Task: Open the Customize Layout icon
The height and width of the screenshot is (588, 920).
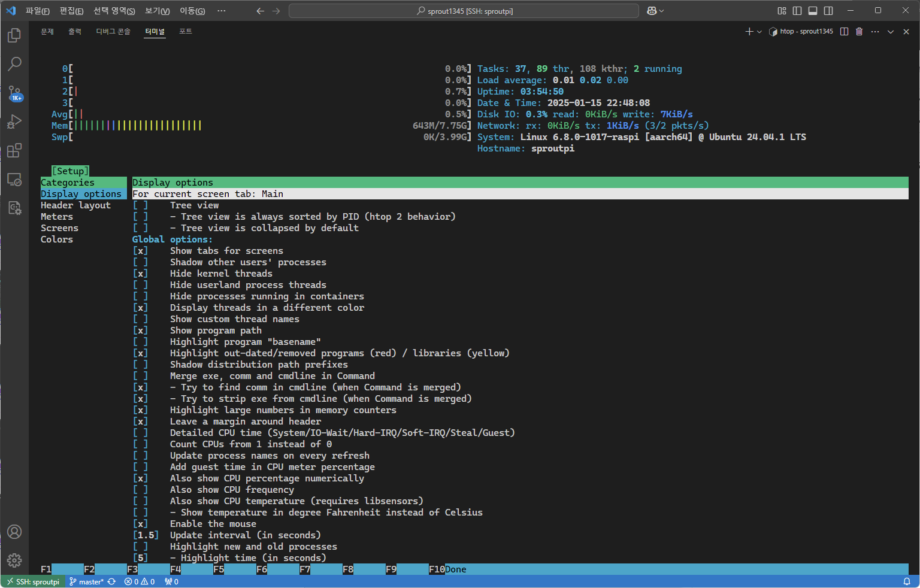Action: (x=782, y=11)
